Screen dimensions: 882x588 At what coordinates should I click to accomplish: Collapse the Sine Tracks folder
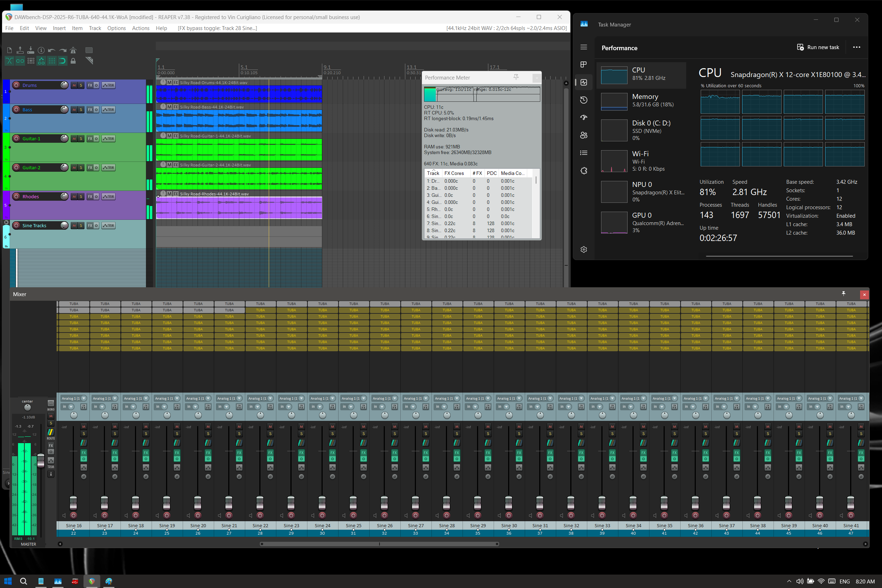pyautogui.click(x=6, y=222)
